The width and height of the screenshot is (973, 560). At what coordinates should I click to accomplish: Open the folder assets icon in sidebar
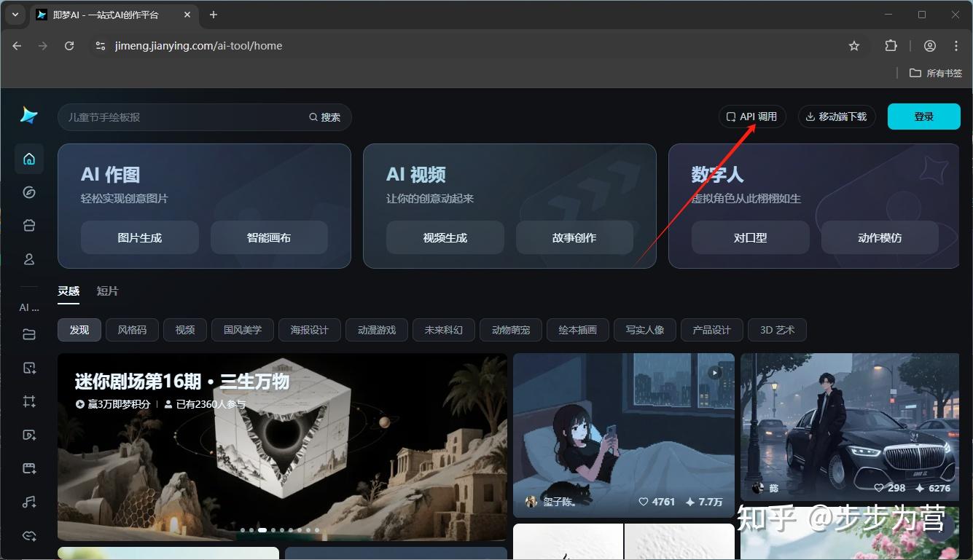tap(29, 334)
